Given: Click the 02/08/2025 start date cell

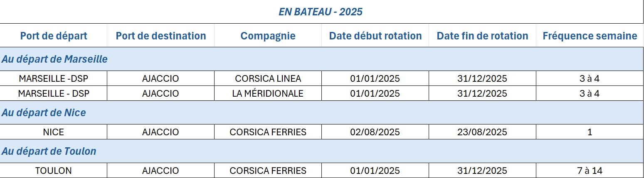Looking at the screenshot, I should point(375,132).
